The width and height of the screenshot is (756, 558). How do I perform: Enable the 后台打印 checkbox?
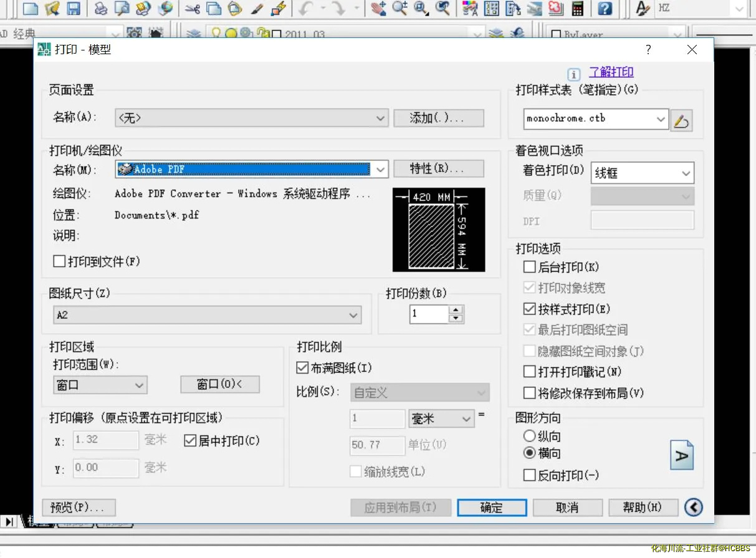pos(529,267)
